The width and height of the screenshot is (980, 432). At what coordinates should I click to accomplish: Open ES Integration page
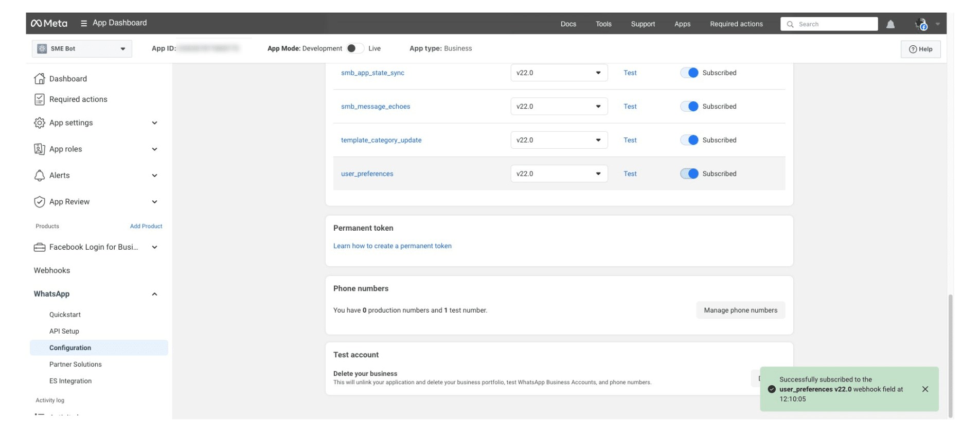pos(70,381)
